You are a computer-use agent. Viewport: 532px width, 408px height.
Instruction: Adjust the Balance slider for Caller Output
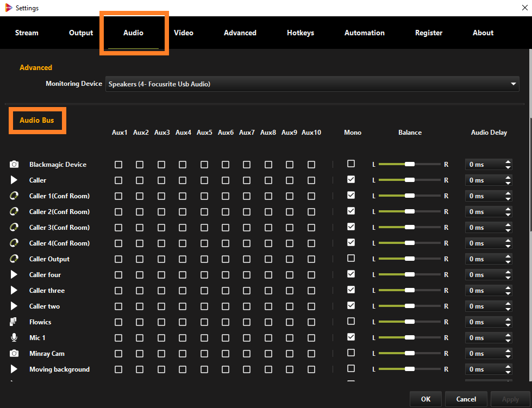410,259
